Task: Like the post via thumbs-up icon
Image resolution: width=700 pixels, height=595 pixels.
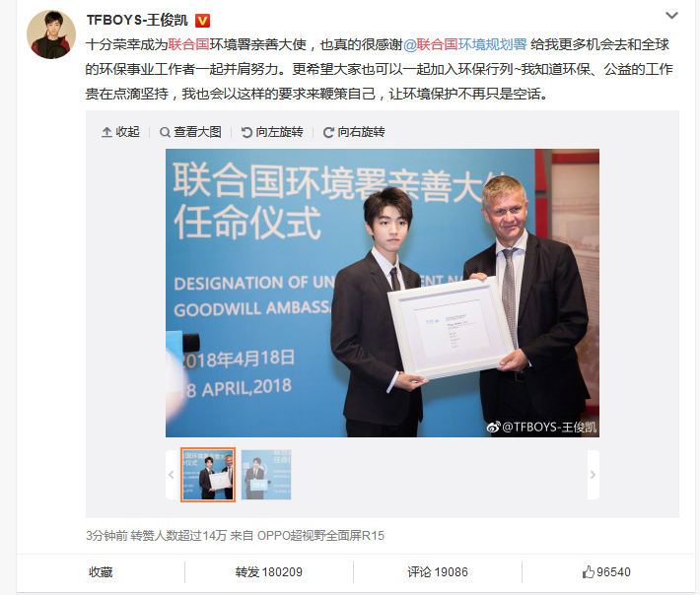Action: click(x=588, y=571)
